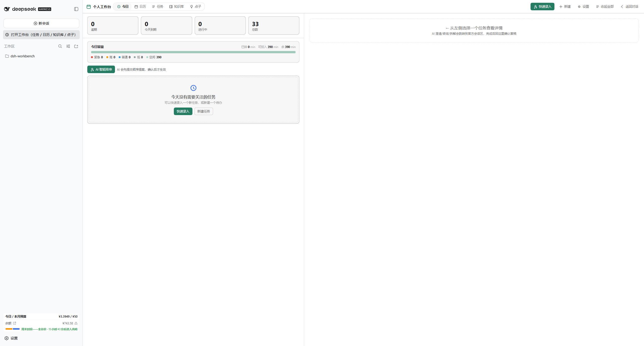Viewport: 644px width, 346px height.
Task: Open workbench via 打开工作台 entry
Action: (41, 35)
